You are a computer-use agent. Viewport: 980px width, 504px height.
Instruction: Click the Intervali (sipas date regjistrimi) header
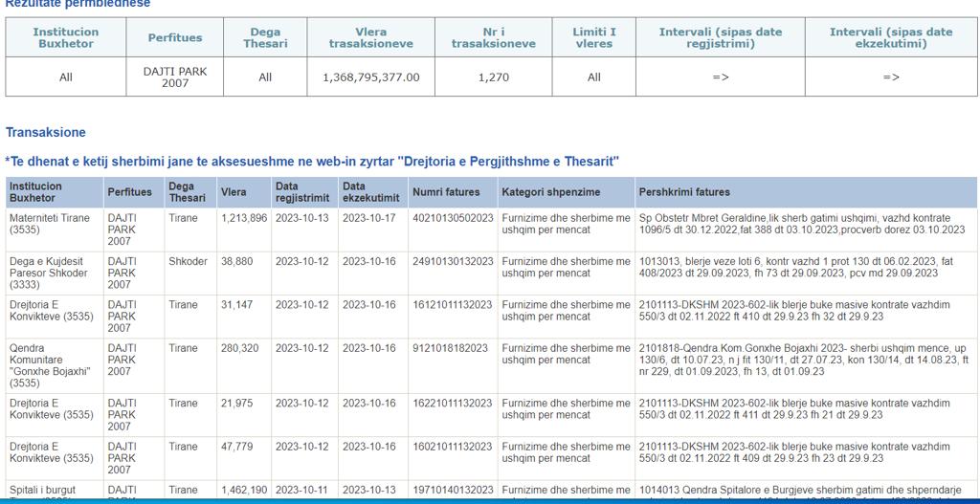(x=720, y=37)
